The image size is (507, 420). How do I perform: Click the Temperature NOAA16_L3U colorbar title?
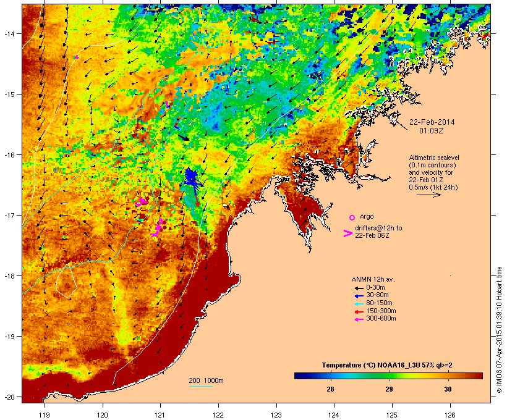click(x=387, y=365)
